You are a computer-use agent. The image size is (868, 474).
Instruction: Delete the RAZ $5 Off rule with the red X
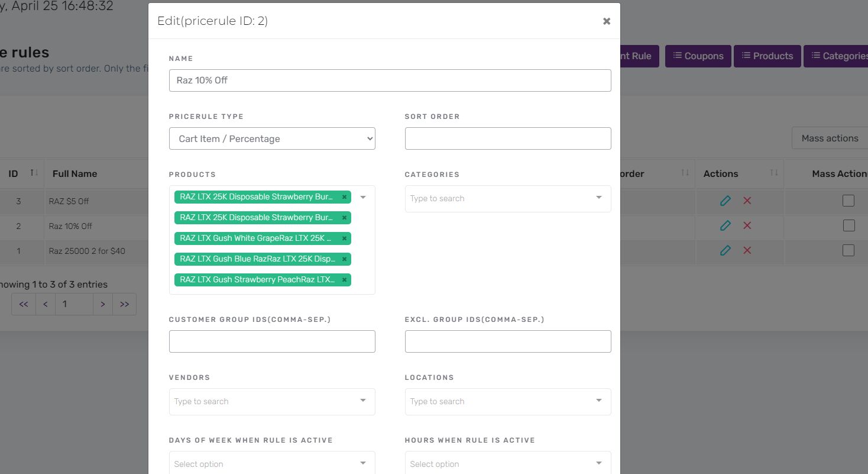tap(747, 201)
